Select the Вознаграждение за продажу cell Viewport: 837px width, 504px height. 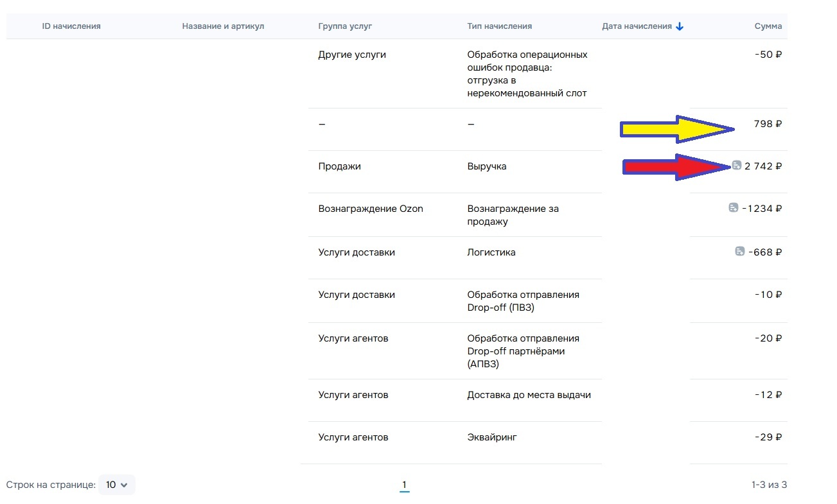pos(512,215)
